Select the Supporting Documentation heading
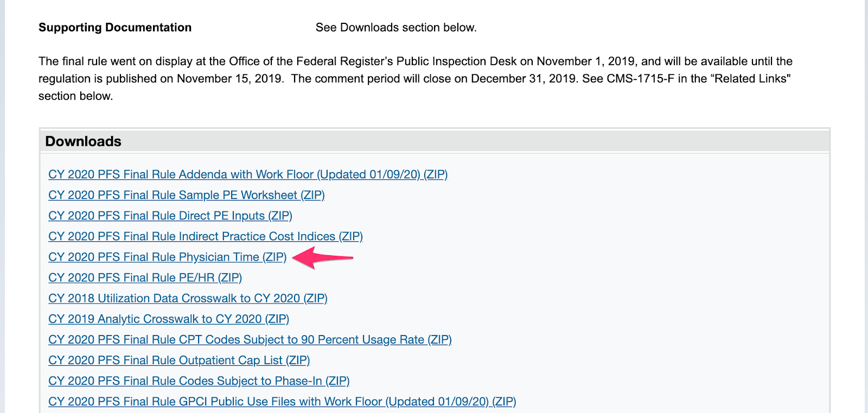This screenshot has width=868, height=413. (115, 28)
